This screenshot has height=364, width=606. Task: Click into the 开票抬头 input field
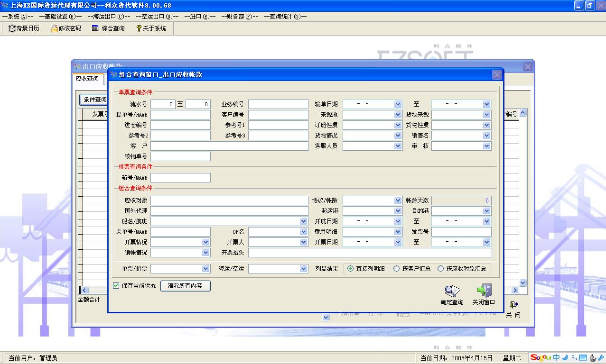[370, 253]
